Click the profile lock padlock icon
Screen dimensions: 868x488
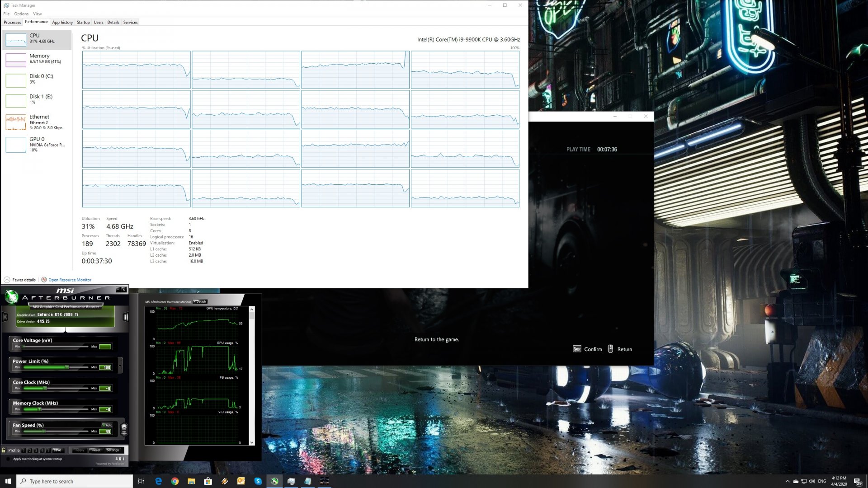coord(4,450)
